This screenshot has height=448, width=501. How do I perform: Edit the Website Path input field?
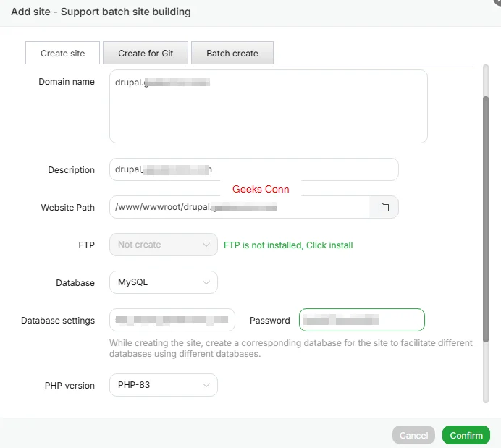(240, 207)
